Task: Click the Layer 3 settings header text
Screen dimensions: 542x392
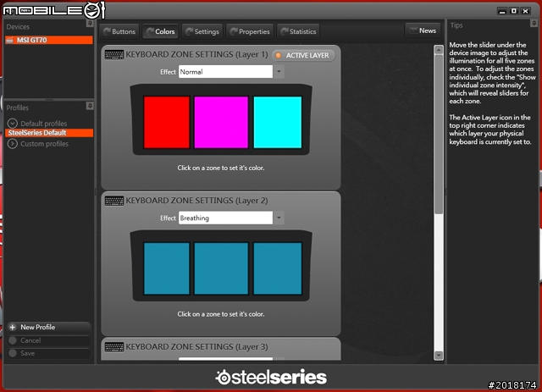Action: (196, 347)
